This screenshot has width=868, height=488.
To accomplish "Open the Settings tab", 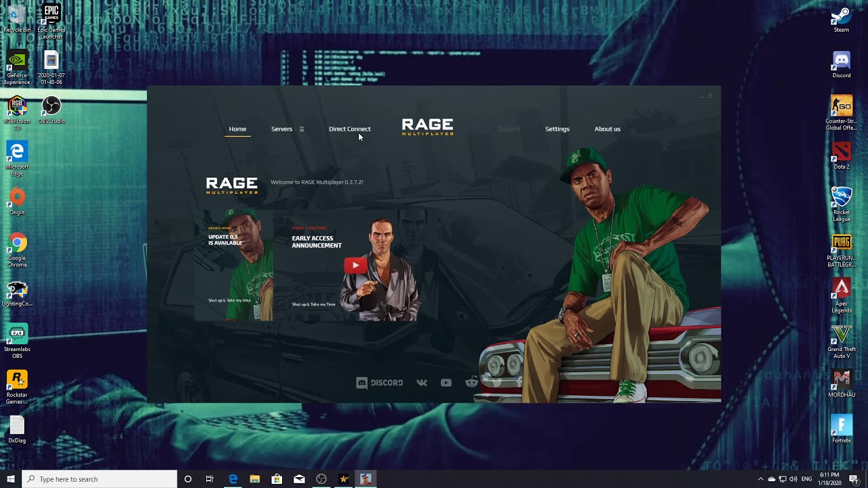I will coord(557,129).
